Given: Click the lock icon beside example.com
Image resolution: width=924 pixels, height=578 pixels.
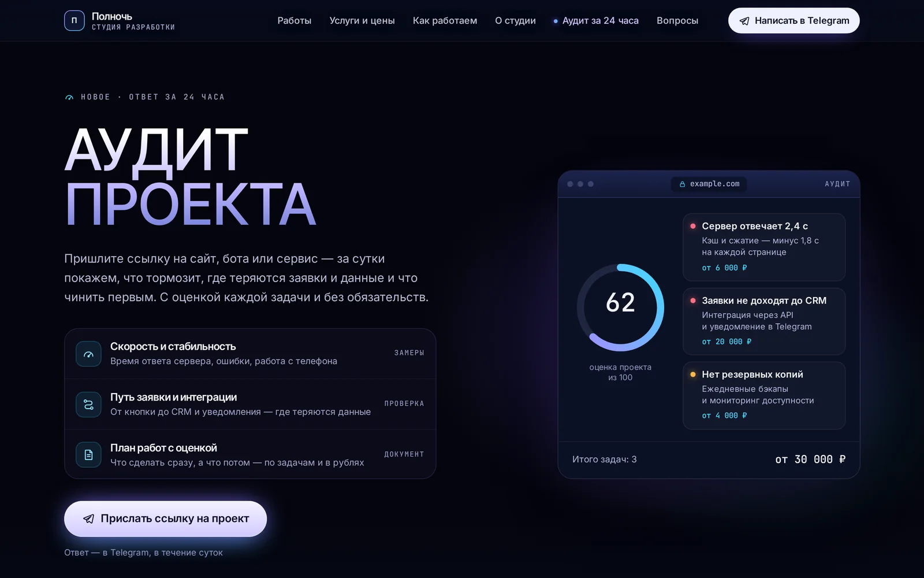Looking at the screenshot, I should [x=682, y=184].
